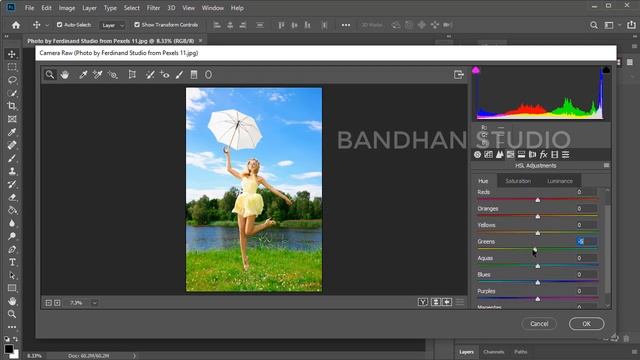
Task: Open the Layer auto-select dropdown
Action: tap(112, 25)
